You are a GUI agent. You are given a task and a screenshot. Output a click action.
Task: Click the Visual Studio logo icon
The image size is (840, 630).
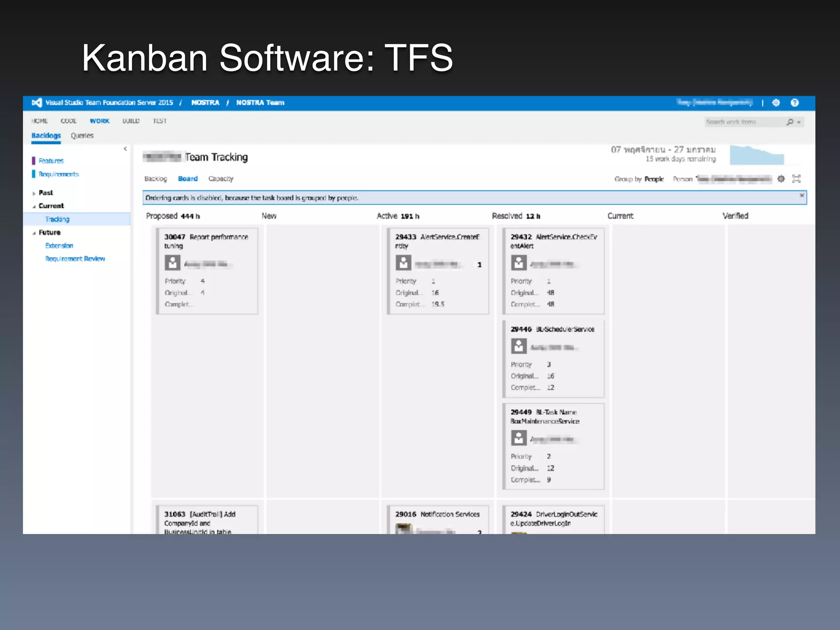click(x=37, y=103)
